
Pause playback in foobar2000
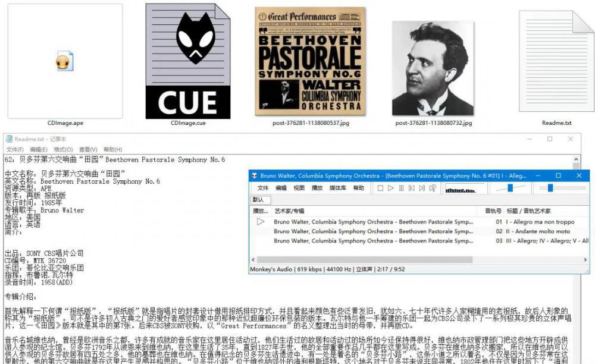pyautogui.click(x=401, y=188)
